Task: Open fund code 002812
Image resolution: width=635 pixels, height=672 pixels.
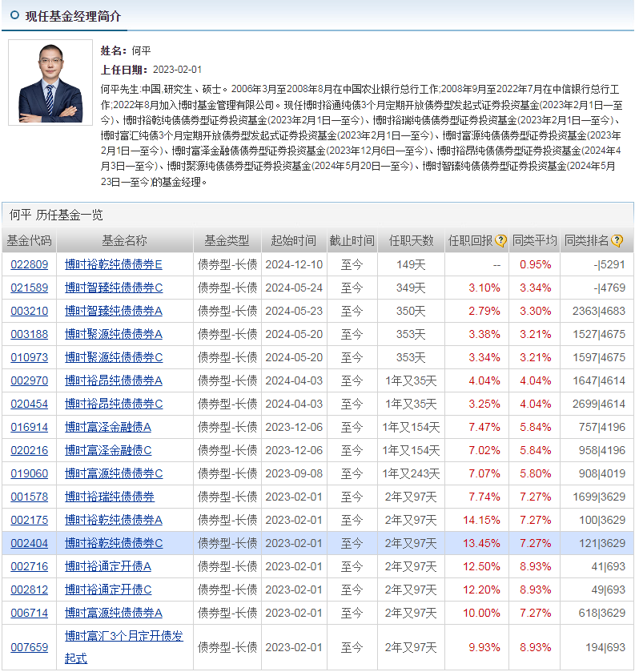Action: [29, 590]
